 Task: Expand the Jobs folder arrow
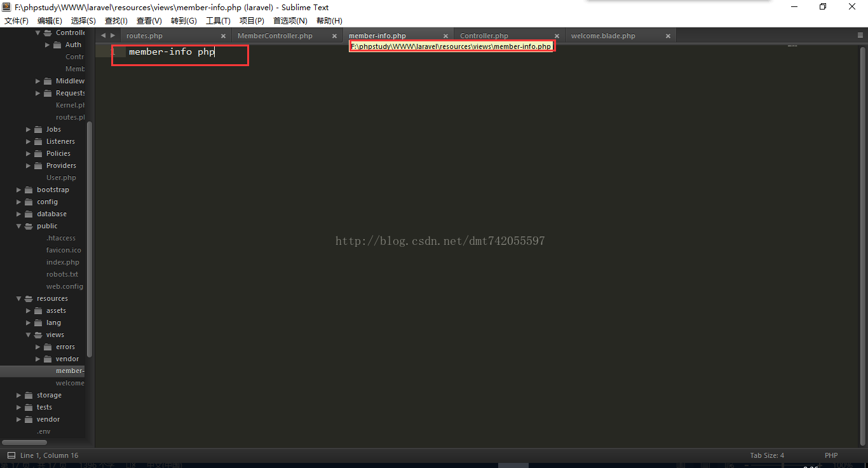point(29,129)
